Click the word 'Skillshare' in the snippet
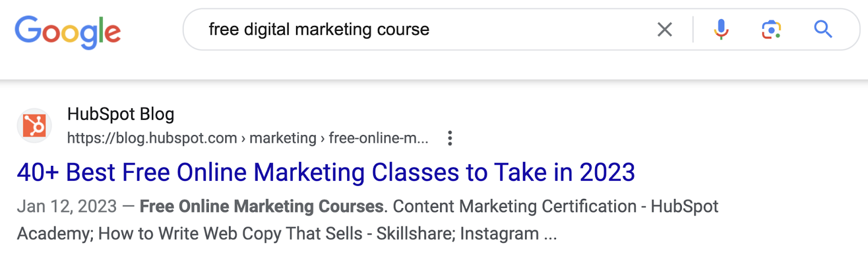Screen dimensions: 868x266 tap(416, 234)
